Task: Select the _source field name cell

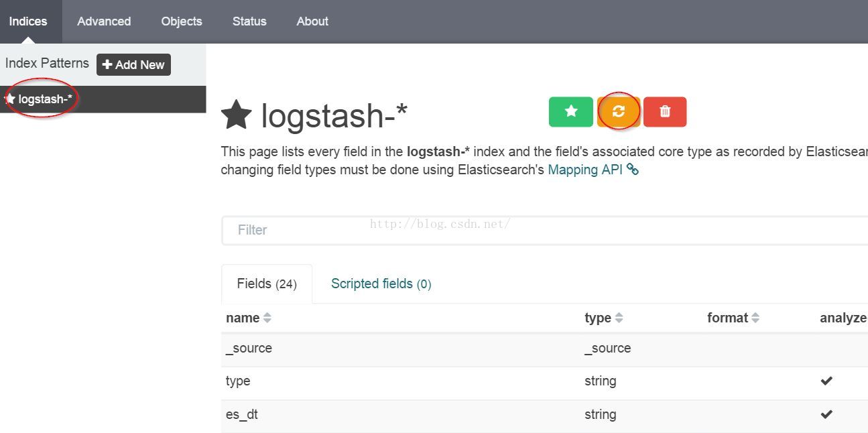Action: point(249,348)
